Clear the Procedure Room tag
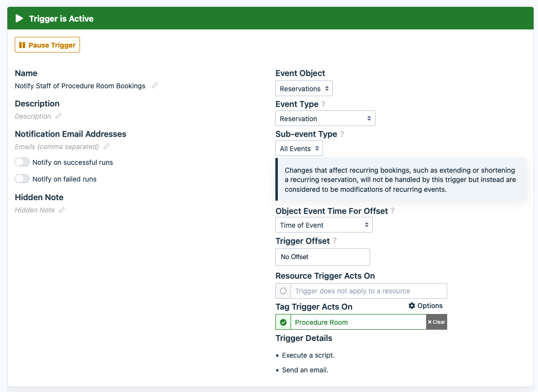Screen dimensions: 538x392 [x=436, y=322]
